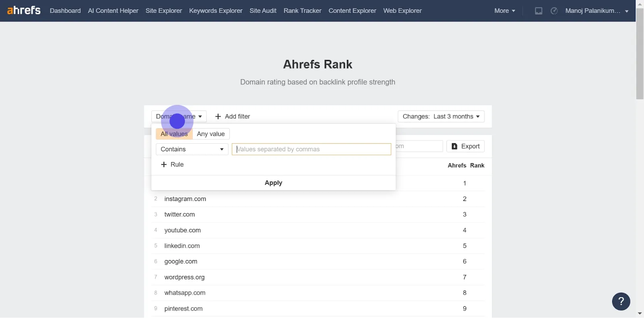This screenshot has height=318, width=644.
Task: Click the scrollbar up arrow
Action: (x=640, y=4)
